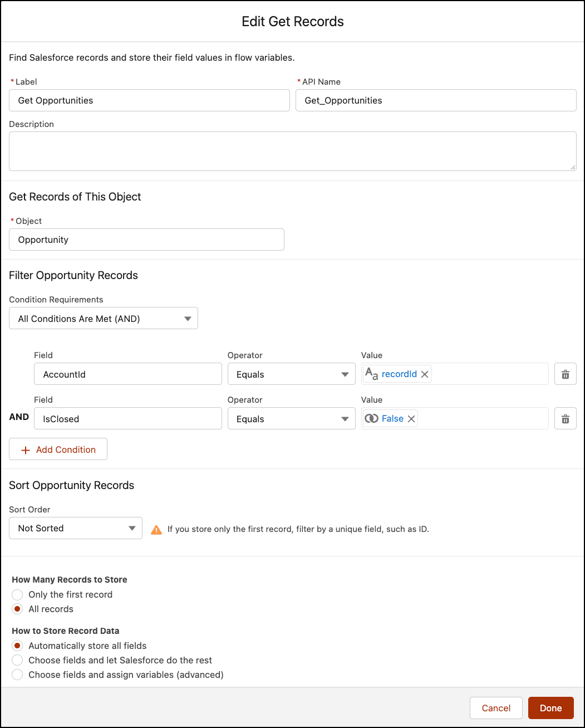Add a new filter condition
Screen dimensions: 585x728
click(x=58, y=449)
